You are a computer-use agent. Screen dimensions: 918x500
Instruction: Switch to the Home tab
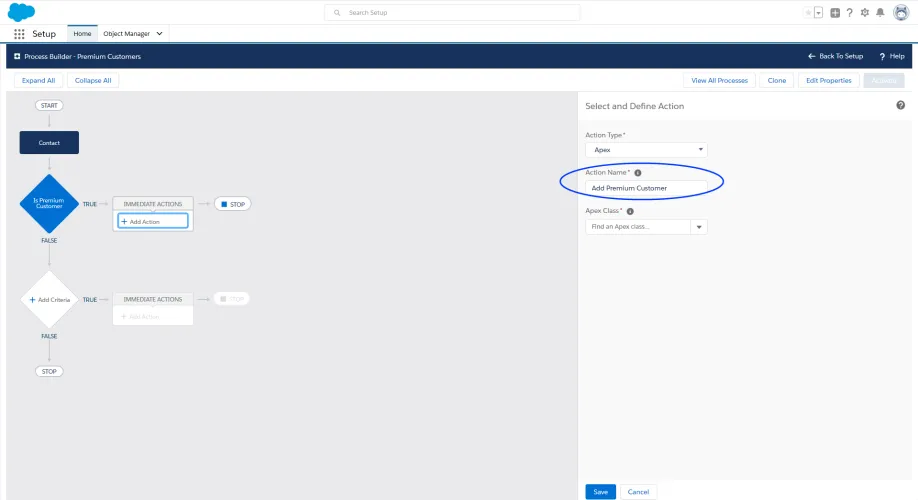coord(82,33)
